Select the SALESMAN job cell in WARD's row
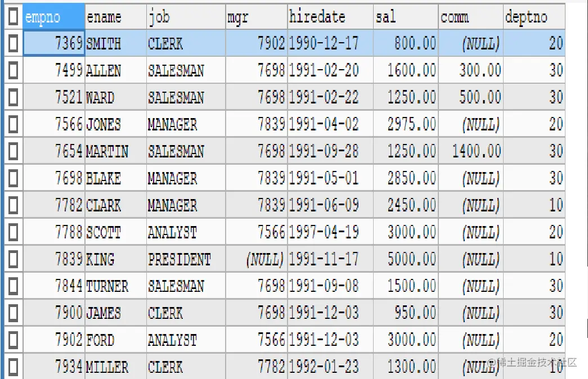 pyautogui.click(x=186, y=97)
